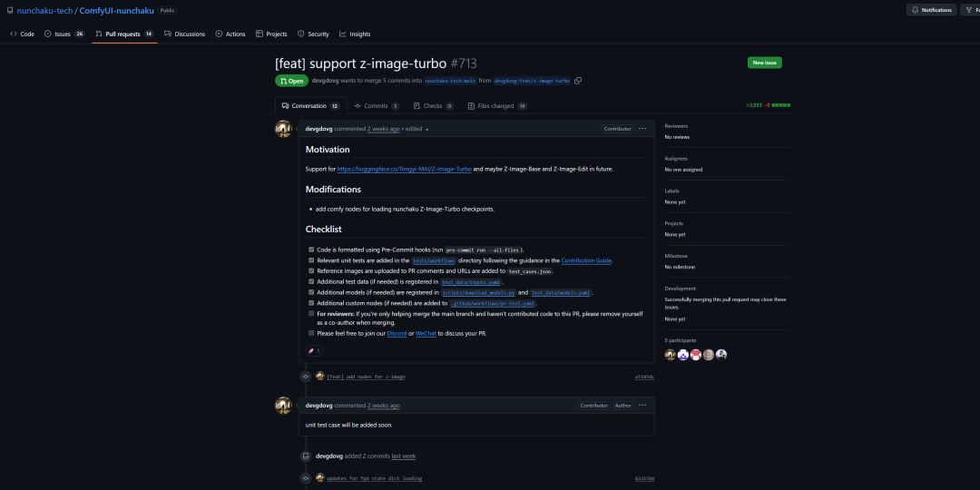
Task: Click the Author badge on unit test comment
Action: (622, 406)
